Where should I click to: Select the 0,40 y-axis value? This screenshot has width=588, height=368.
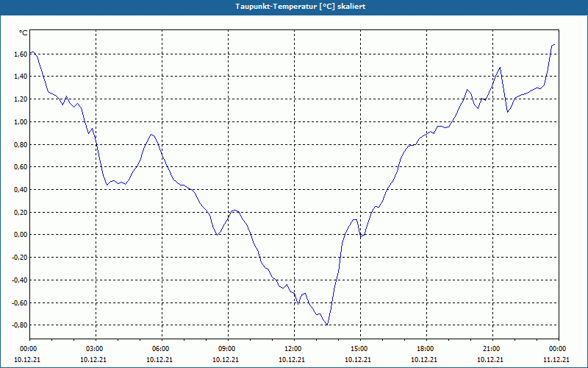tap(21, 190)
